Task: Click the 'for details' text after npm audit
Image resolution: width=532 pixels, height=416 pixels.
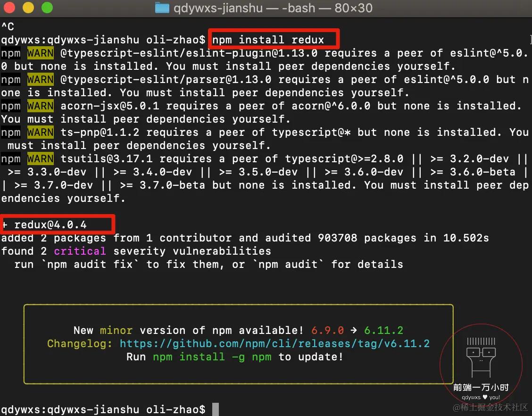Action: [x=367, y=264]
